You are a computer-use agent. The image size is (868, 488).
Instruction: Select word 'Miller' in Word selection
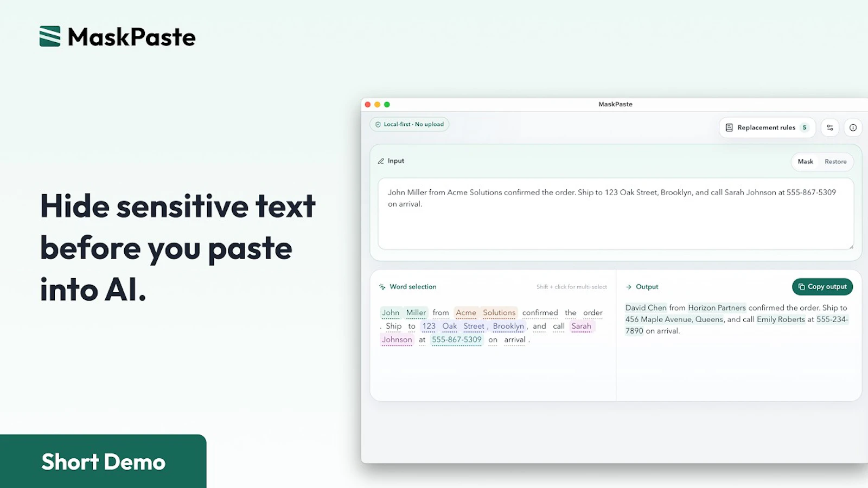pos(416,313)
